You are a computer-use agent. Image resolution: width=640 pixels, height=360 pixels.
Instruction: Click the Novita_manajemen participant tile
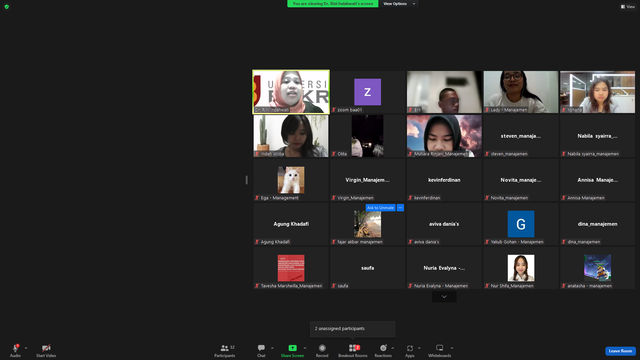coord(521,180)
